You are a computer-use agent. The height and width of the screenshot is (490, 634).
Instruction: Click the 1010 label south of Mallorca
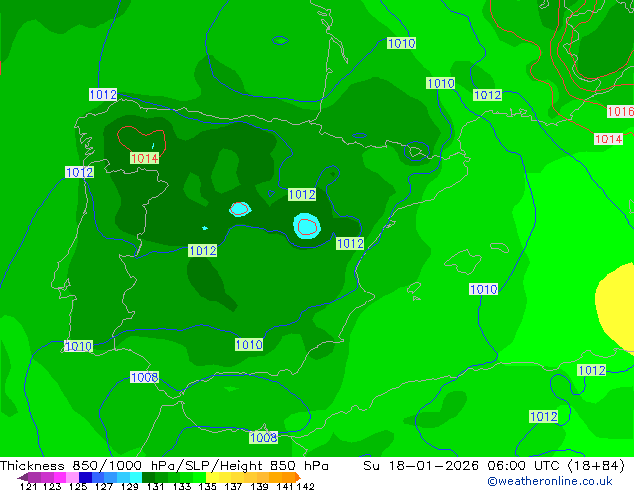[x=484, y=289]
